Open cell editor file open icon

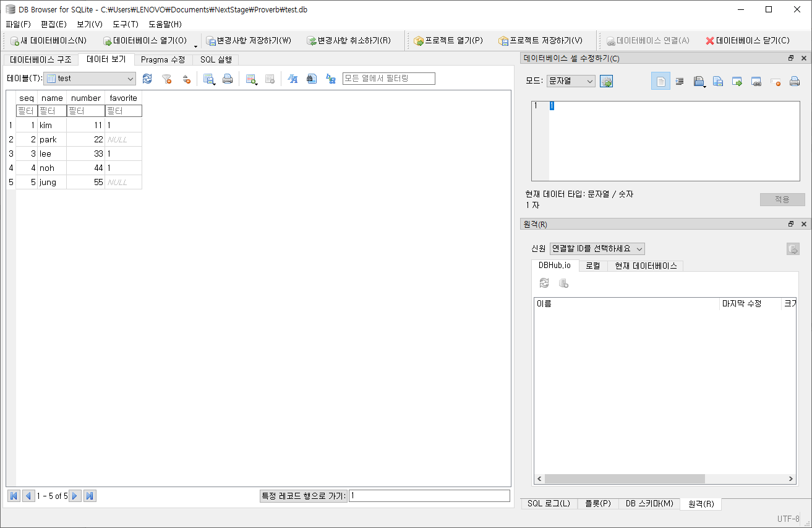[698, 81]
